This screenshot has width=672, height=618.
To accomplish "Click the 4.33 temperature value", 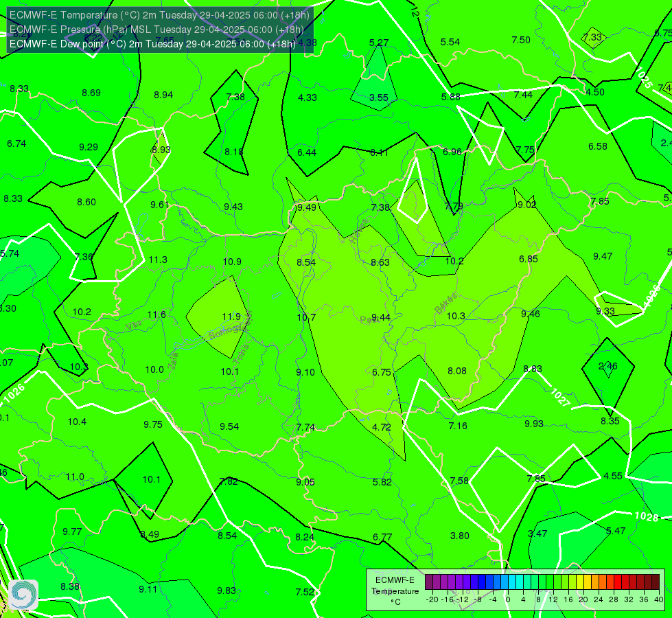I will tap(308, 98).
